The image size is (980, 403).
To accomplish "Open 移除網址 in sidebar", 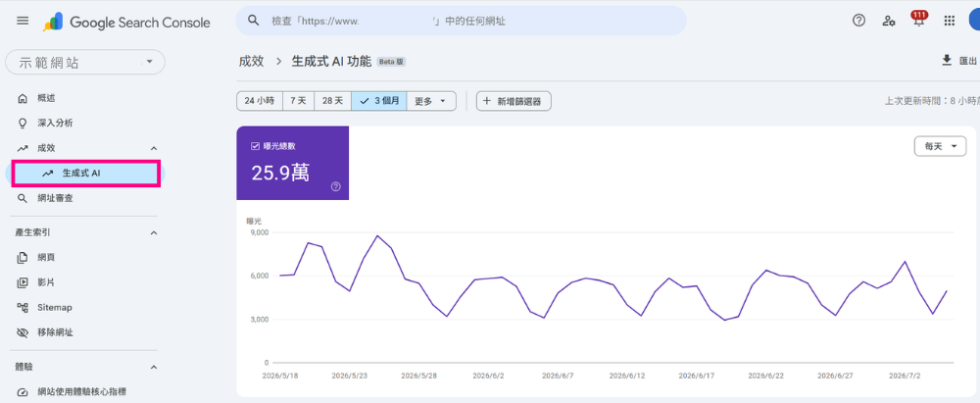I will coord(55,333).
